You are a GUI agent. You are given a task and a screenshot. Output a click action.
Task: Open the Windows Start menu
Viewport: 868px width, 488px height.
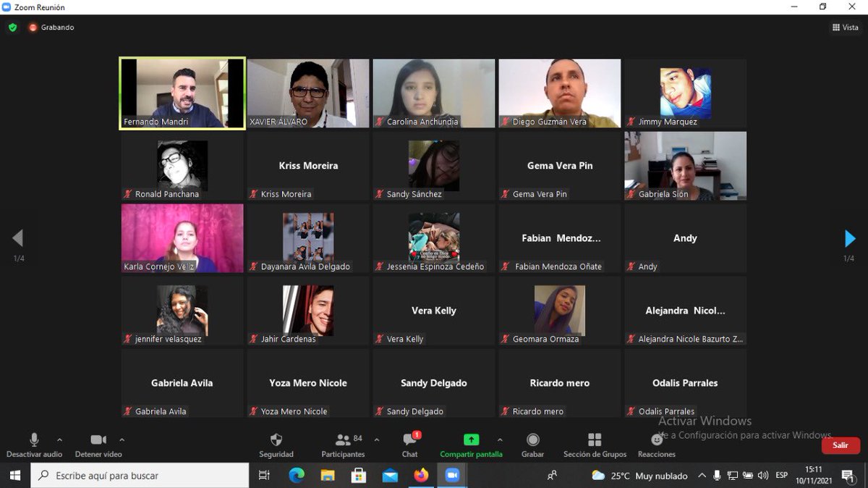point(14,476)
